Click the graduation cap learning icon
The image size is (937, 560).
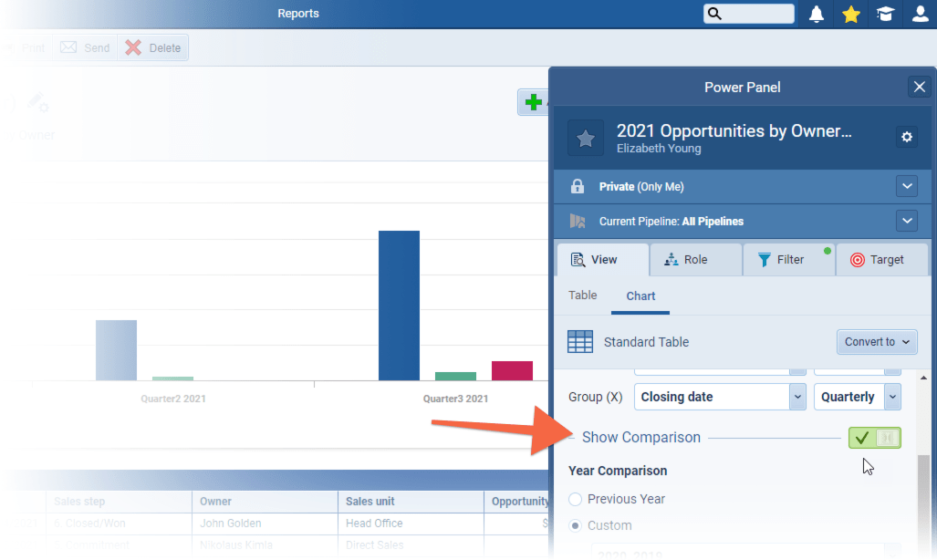click(885, 14)
